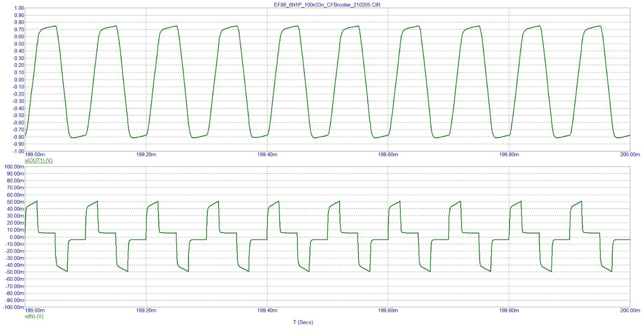The height and width of the screenshot is (330, 644).
Task: Click the 199.20m time tick under the v(IN) plot
Action: tap(147, 310)
